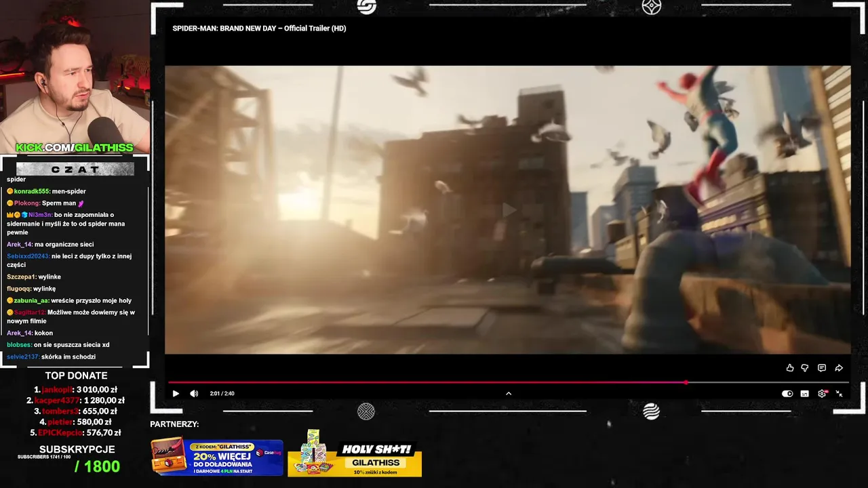
Task: Dislike the video with thumbs-down icon
Action: 805,368
